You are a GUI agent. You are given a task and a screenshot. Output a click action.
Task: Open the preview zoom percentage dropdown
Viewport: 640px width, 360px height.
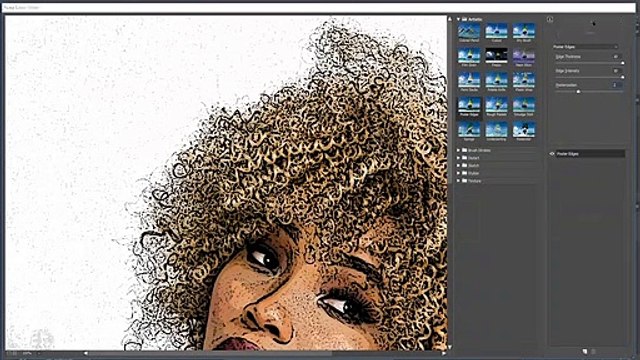click(x=38, y=353)
